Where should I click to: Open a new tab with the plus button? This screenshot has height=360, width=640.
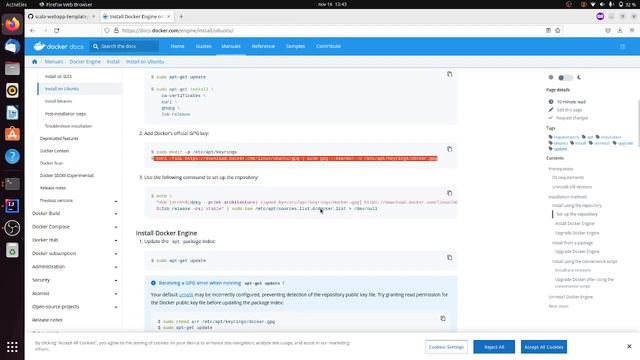181,17
